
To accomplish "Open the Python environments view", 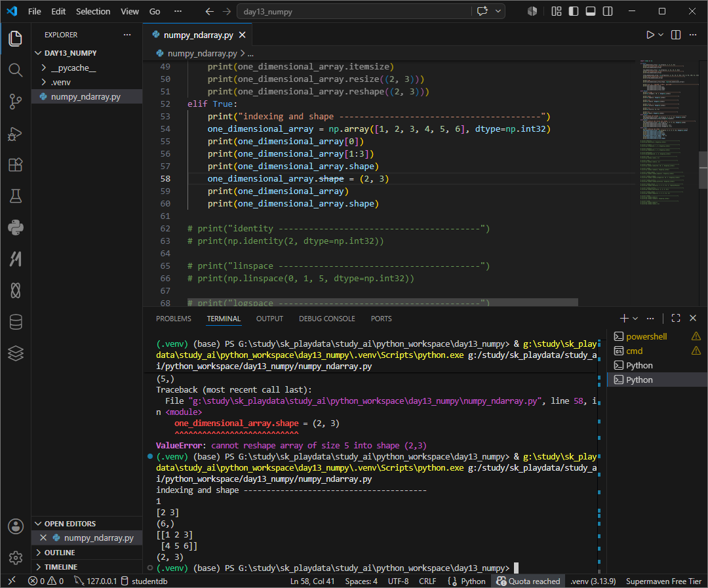I will pos(15,227).
